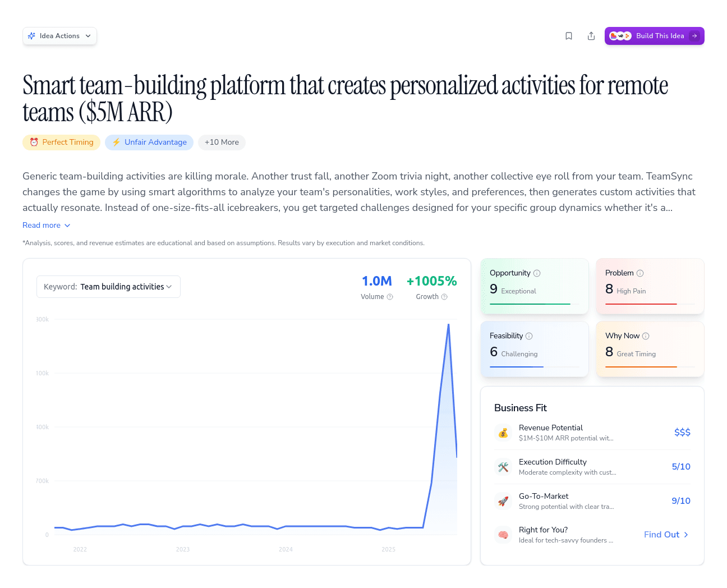Viewport: 727px width, 588px height.
Task: Click the Build This Idea button
Action: click(654, 35)
